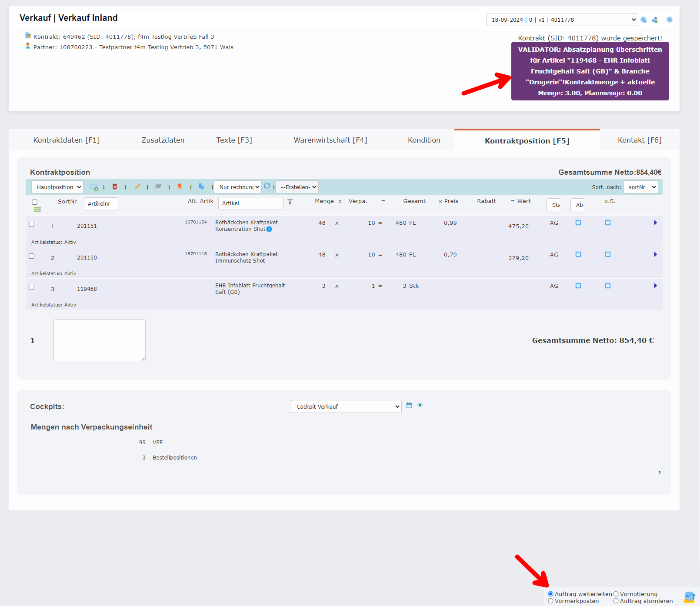This screenshot has width=700, height=606.
Task: Tick the checkbox for position 201151
Action: [32, 224]
